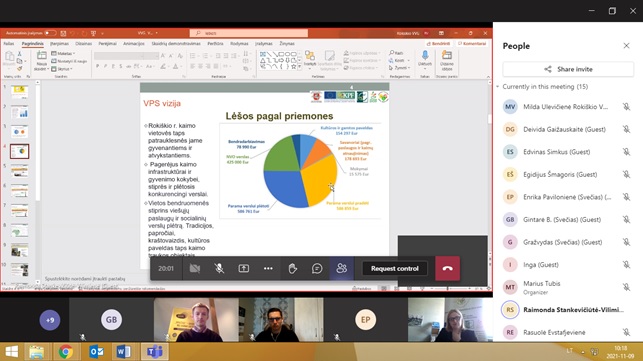Close the People panel
This screenshot has width=643, height=361.
coord(626,46)
